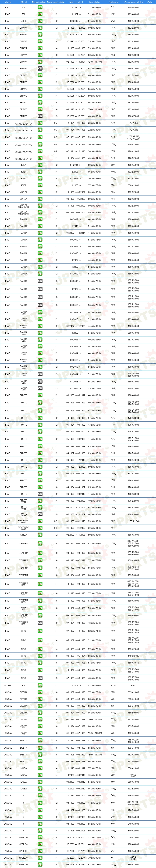
Task: Click the ON diesel icon in PUNTO VAN 1.9 row
Action: coord(40,515)
